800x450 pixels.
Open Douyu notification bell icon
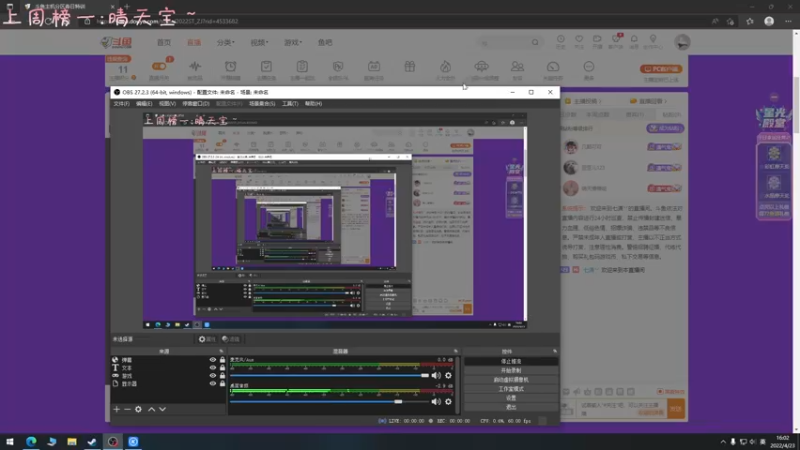(634, 39)
